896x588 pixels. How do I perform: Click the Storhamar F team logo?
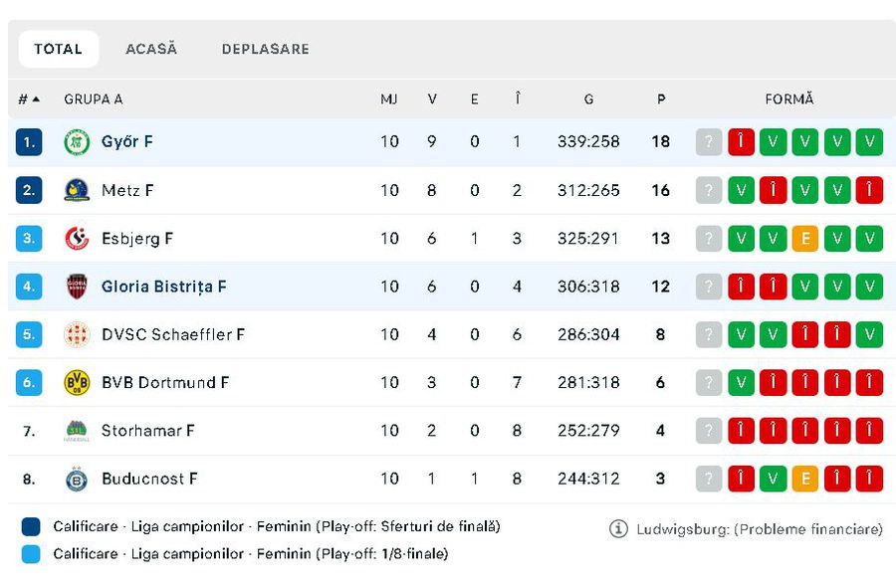(x=77, y=431)
